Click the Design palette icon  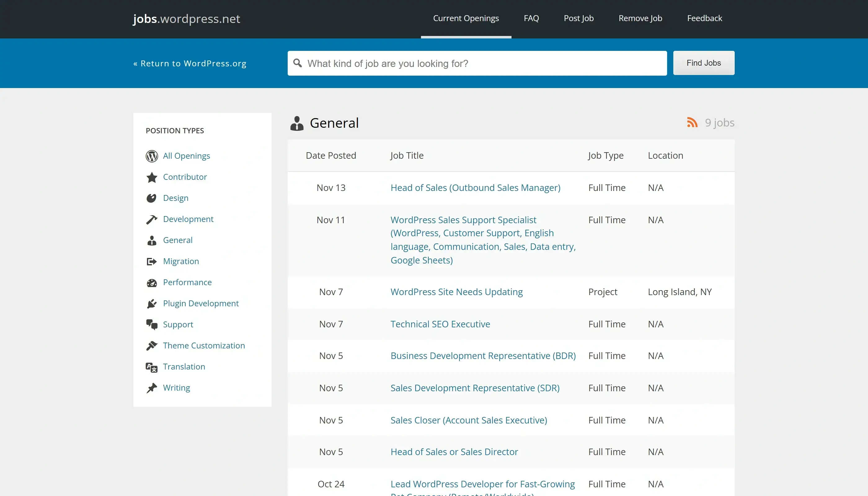(x=152, y=198)
